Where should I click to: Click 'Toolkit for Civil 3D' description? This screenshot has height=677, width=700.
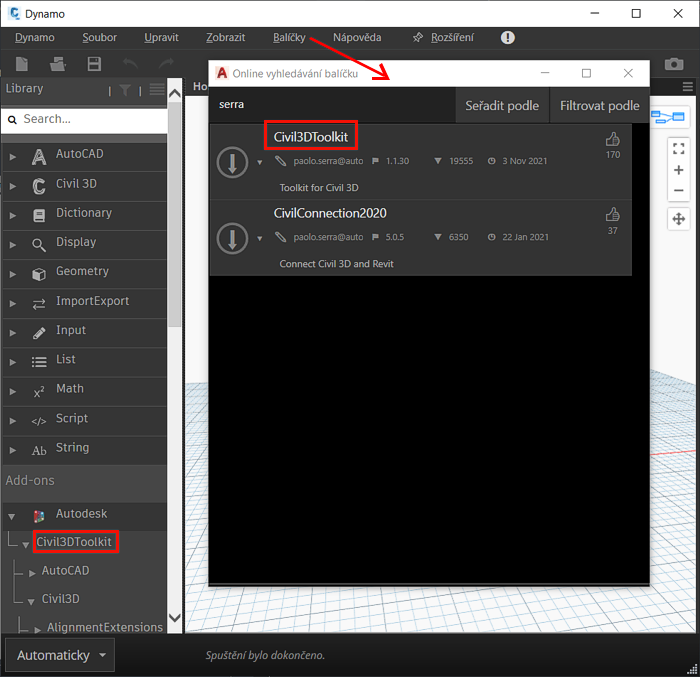(319, 188)
